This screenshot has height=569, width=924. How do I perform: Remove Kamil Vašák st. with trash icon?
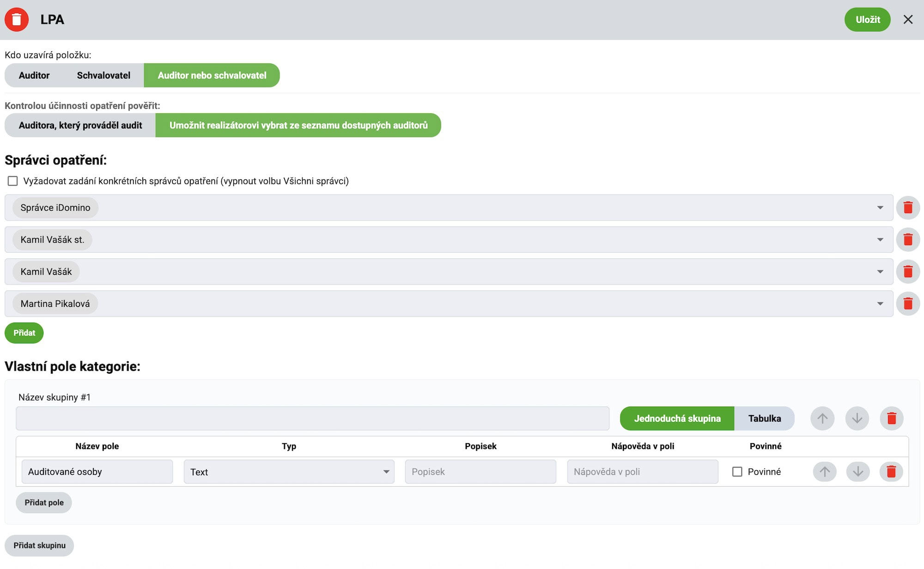click(x=907, y=239)
